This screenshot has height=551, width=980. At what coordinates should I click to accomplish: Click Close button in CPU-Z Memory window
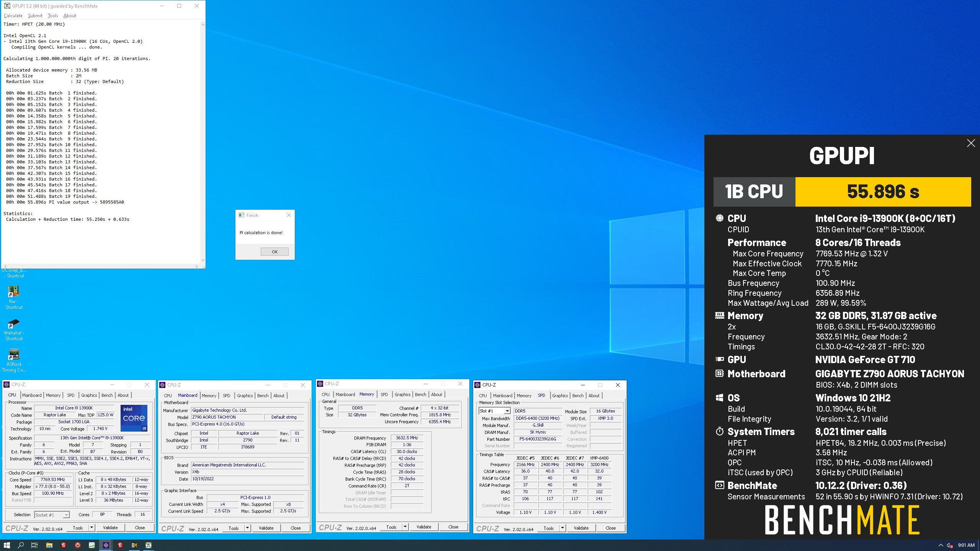point(453,527)
